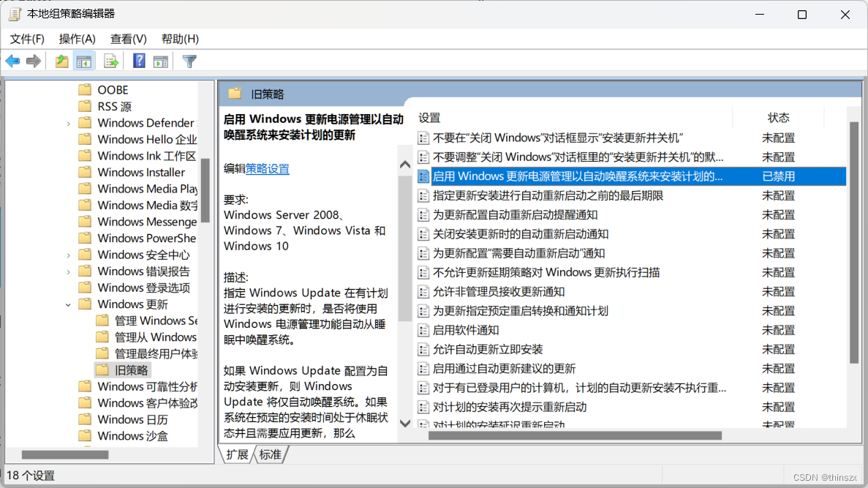This screenshot has width=868, height=488.
Task: Select 管理 Windows Se tree item
Action: pos(156,320)
